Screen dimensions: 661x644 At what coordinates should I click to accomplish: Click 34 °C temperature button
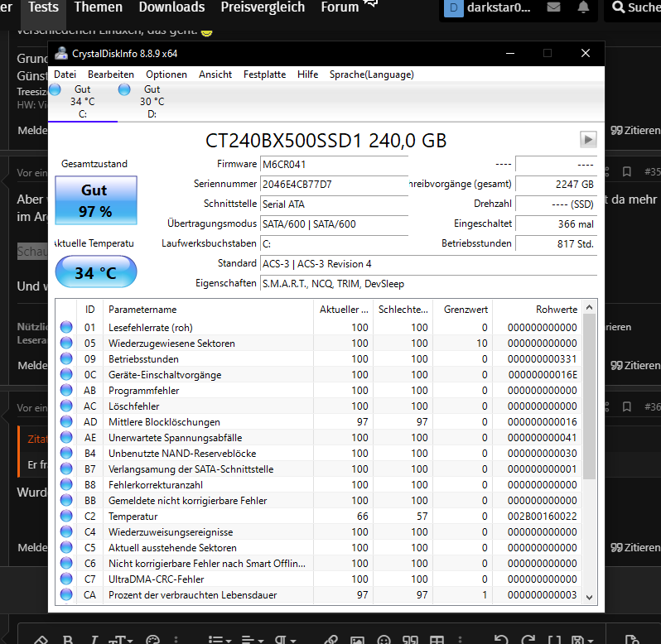(x=96, y=272)
